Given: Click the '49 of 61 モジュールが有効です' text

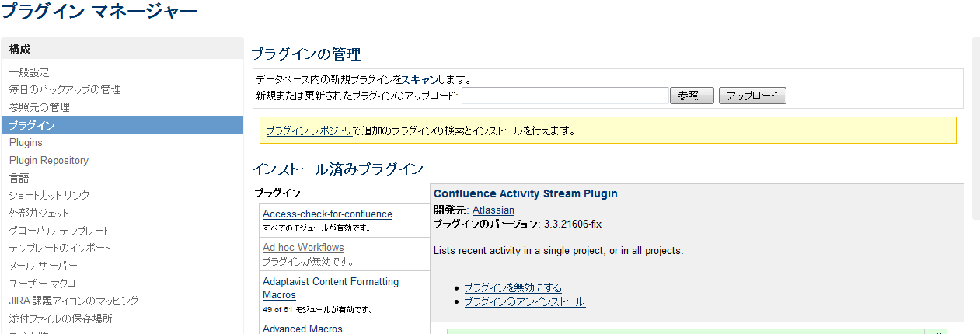Looking at the screenshot, I should 317,309.
